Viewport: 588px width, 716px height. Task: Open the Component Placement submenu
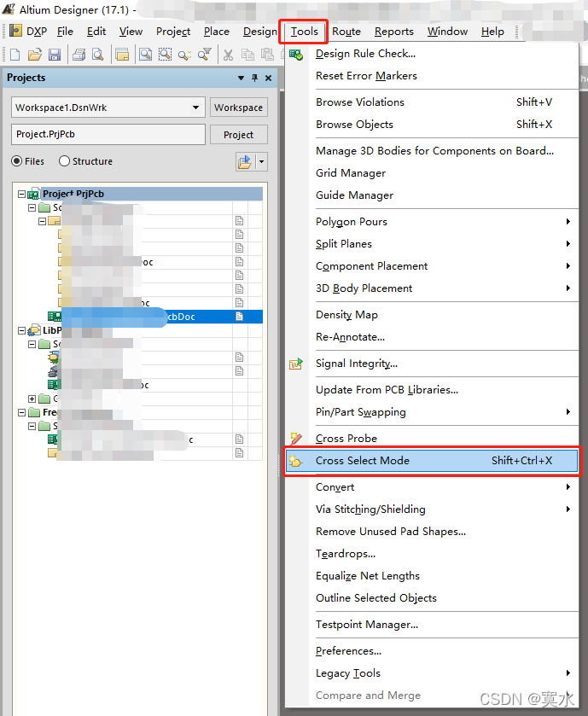point(432,265)
